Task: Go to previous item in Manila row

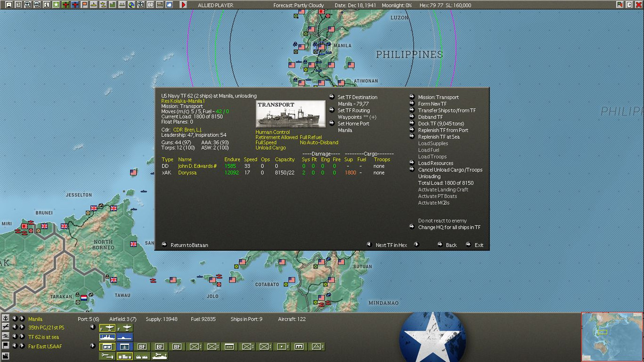Action: (15, 319)
